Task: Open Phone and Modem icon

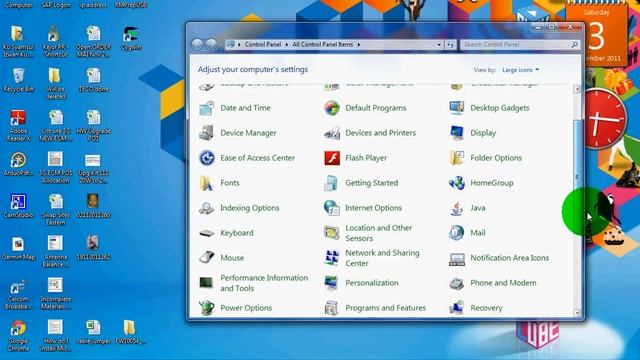Action: point(457,283)
